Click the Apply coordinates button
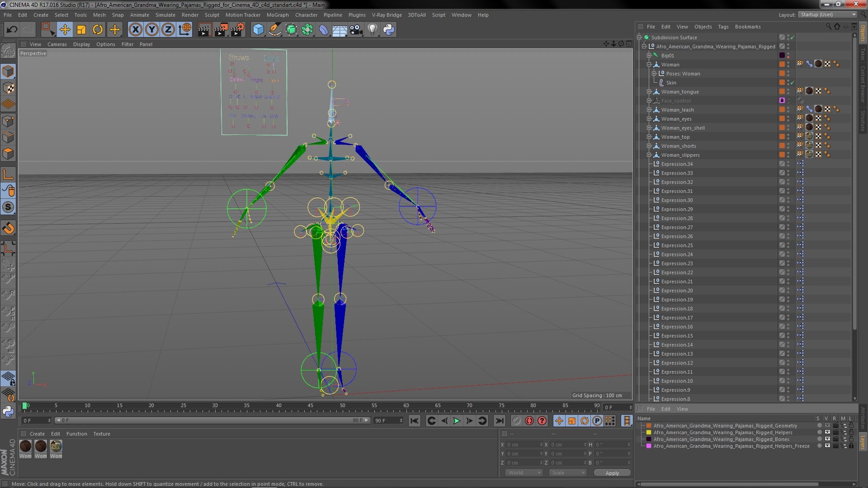 [612, 473]
